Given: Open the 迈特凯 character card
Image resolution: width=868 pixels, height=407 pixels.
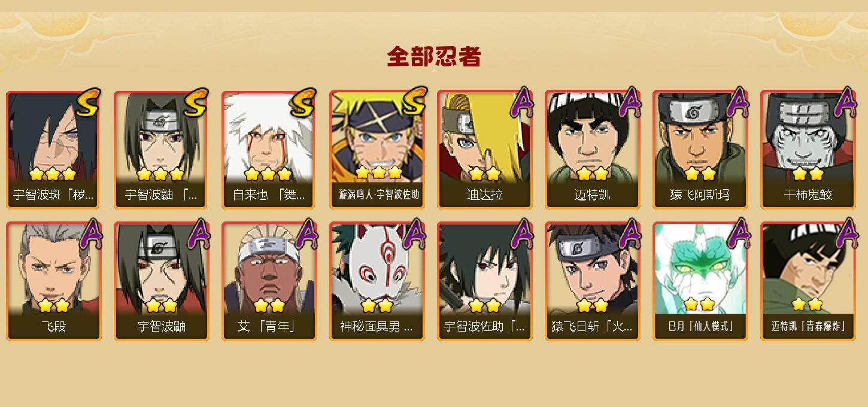Looking at the screenshot, I should pos(593,150).
